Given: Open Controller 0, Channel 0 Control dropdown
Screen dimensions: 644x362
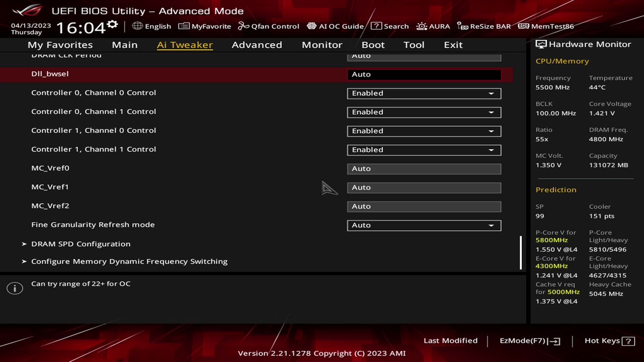Looking at the screenshot, I should pos(424,94).
